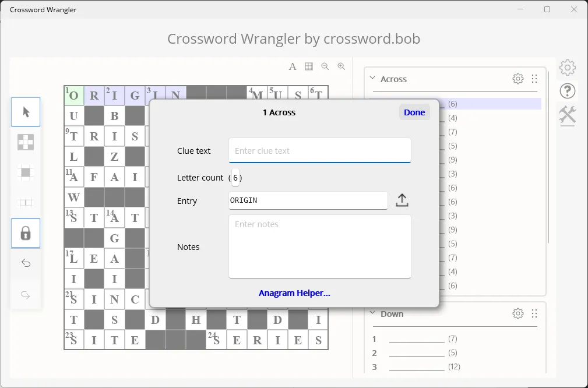Click the upload arrow beside Entry
The image size is (588, 388).
coord(402,200)
